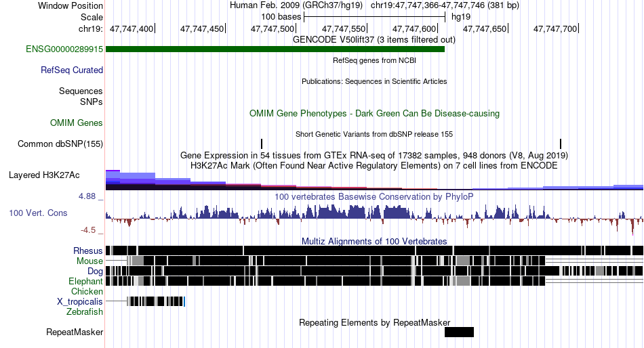The width and height of the screenshot is (644, 348).
Task: Click the RepeatMasker track label
Action: click(75, 332)
